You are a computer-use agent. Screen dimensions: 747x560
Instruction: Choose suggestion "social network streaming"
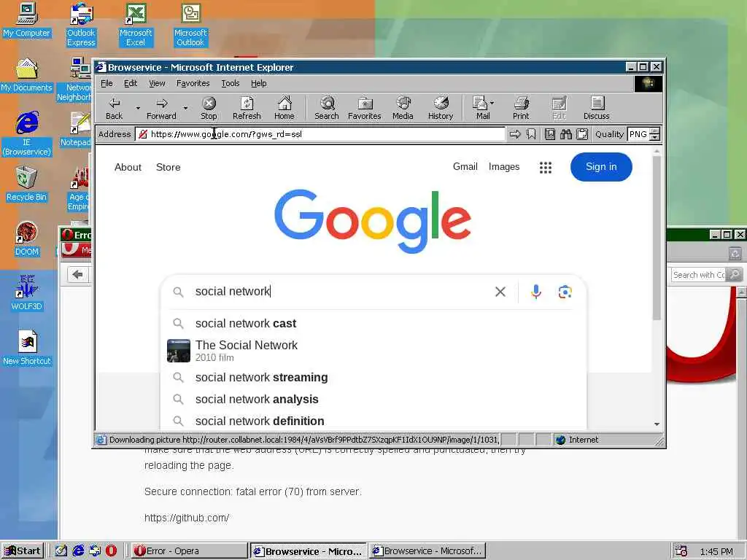pos(373,377)
